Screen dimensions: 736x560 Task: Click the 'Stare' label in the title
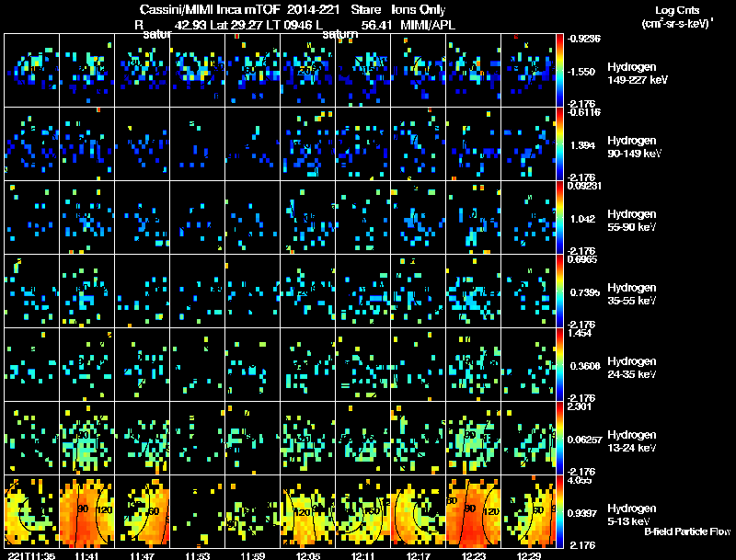tap(365, 9)
